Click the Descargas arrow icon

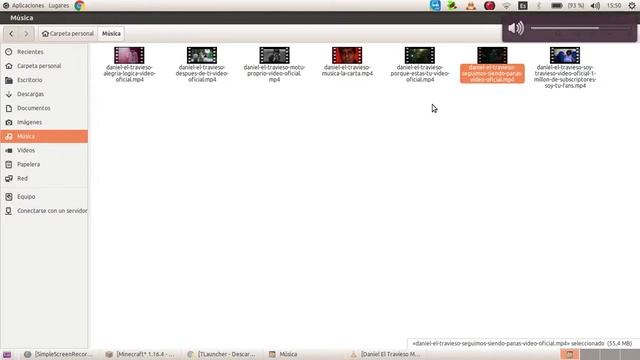(x=9, y=94)
